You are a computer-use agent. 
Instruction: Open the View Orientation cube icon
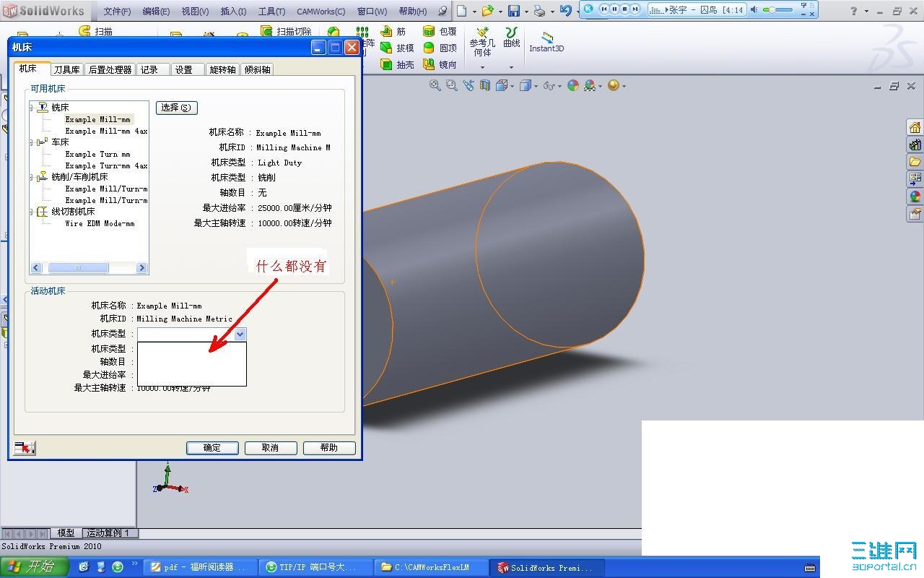[501, 85]
